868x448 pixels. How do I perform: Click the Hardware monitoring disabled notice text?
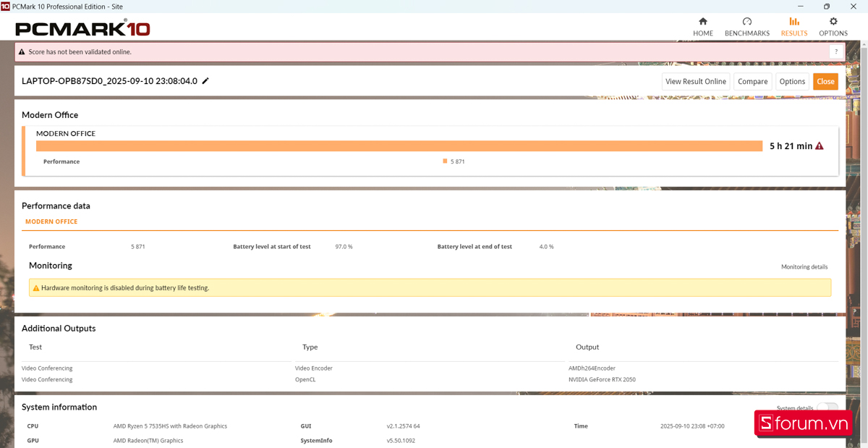[x=125, y=288]
